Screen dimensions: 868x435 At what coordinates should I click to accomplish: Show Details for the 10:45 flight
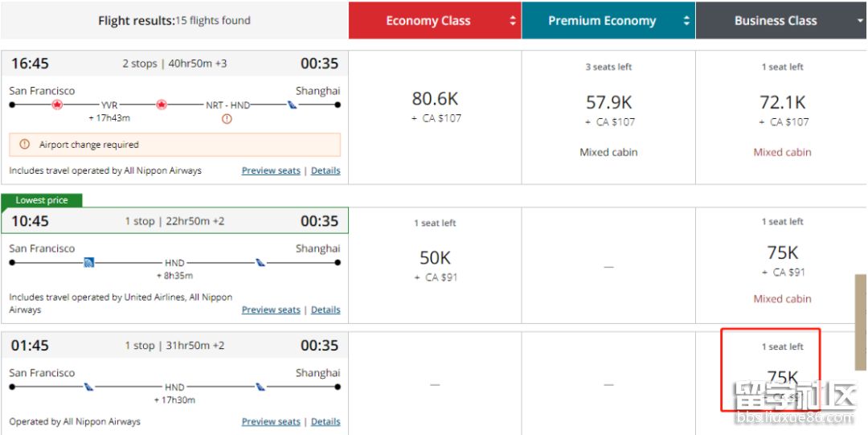pos(325,310)
